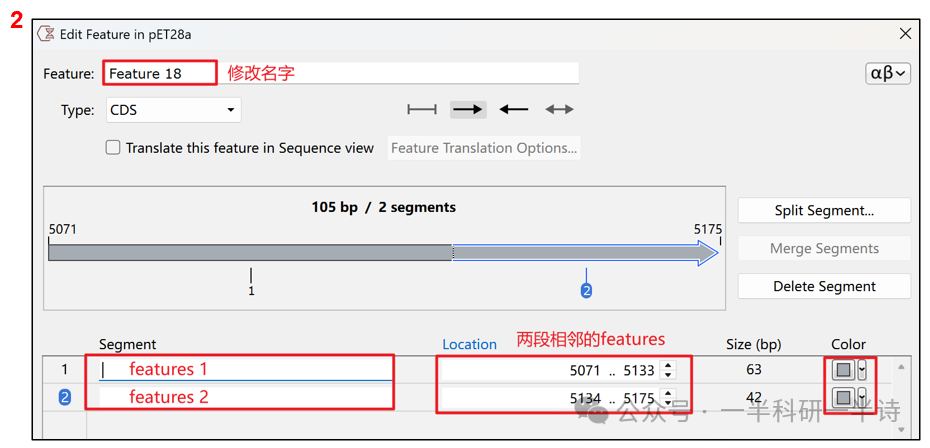Open Feature Translation Options
930x448 pixels.
click(x=484, y=148)
